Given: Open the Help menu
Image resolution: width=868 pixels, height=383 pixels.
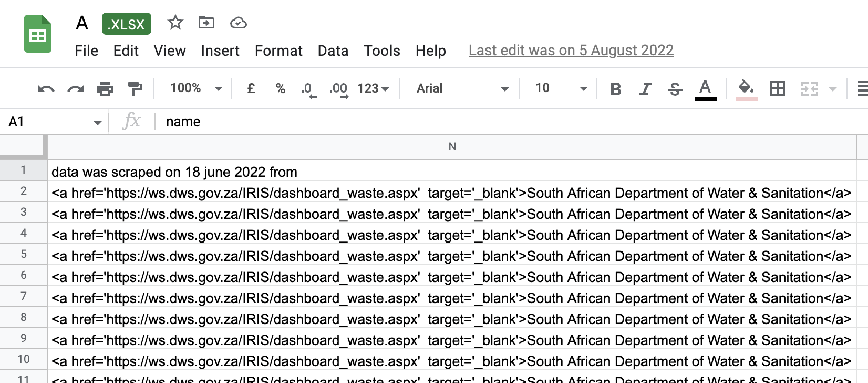Looking at the screenshot, I should pyautogui.click(x=431, y=51).
